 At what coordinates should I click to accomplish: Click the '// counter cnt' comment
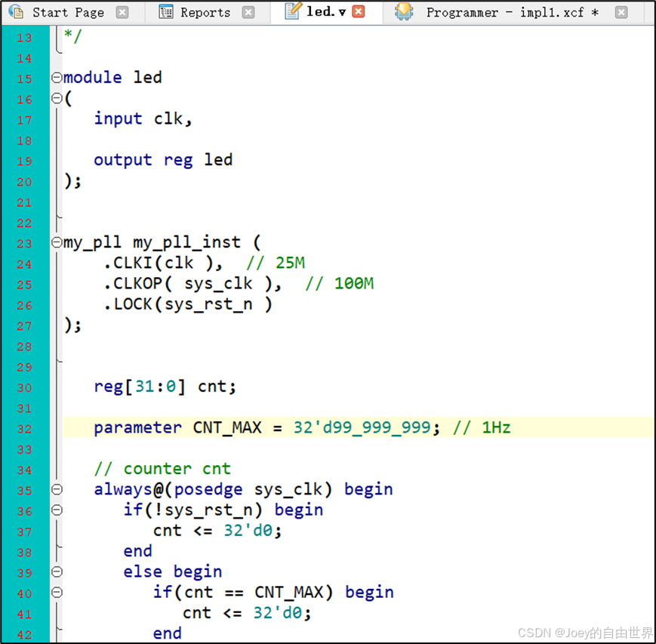point(162,469)
